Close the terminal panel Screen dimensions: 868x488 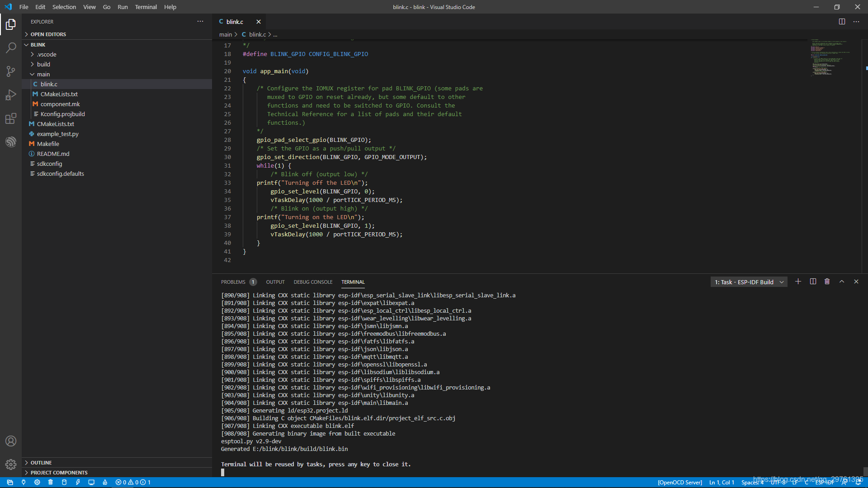click(x=856, y=282)
